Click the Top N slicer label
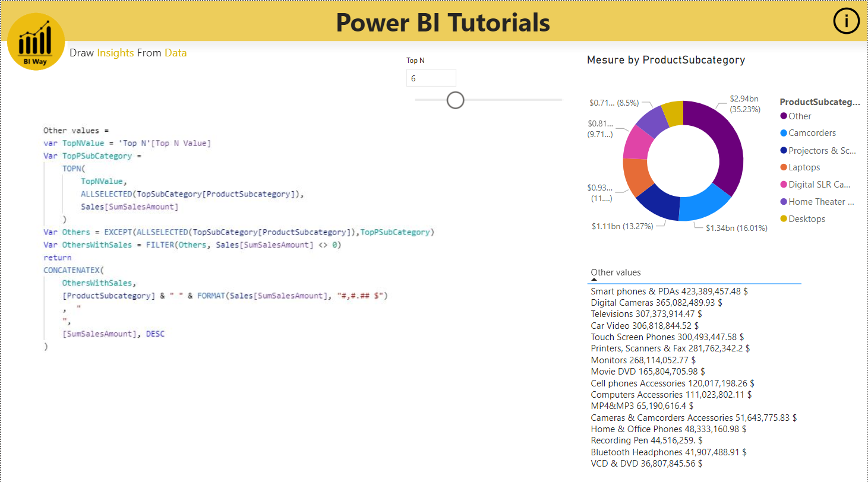This screenshot has width=868, height=482. (x=415, y=61)
